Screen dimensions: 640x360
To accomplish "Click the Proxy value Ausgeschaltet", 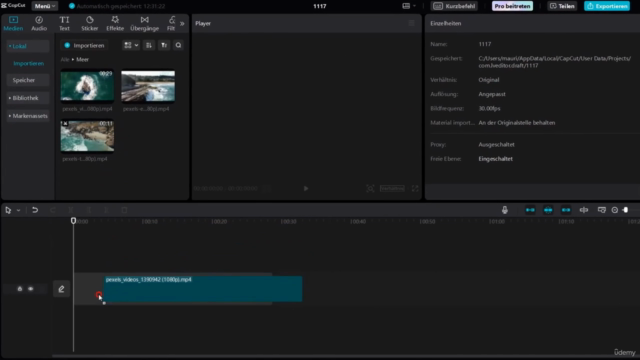I will coord(496,144).
